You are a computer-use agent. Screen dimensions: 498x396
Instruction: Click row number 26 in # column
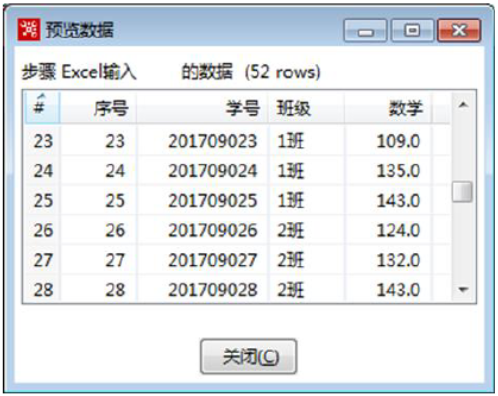coord(43,230)
